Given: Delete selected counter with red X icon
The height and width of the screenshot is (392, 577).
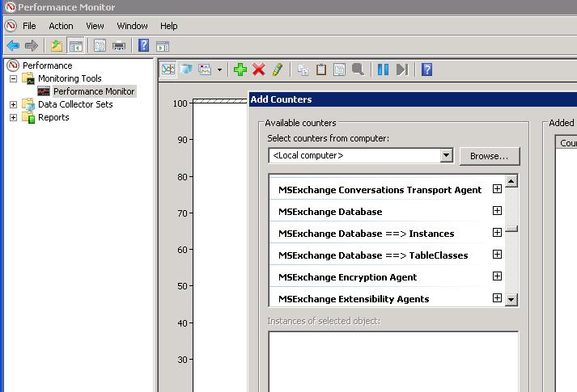Looking at the screenshot, I should coord(259,69).
